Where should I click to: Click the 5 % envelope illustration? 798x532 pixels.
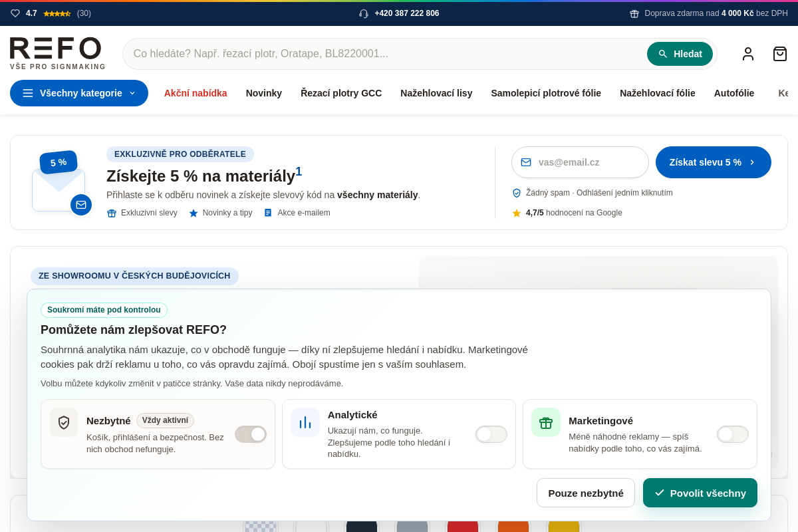[62, 183]
